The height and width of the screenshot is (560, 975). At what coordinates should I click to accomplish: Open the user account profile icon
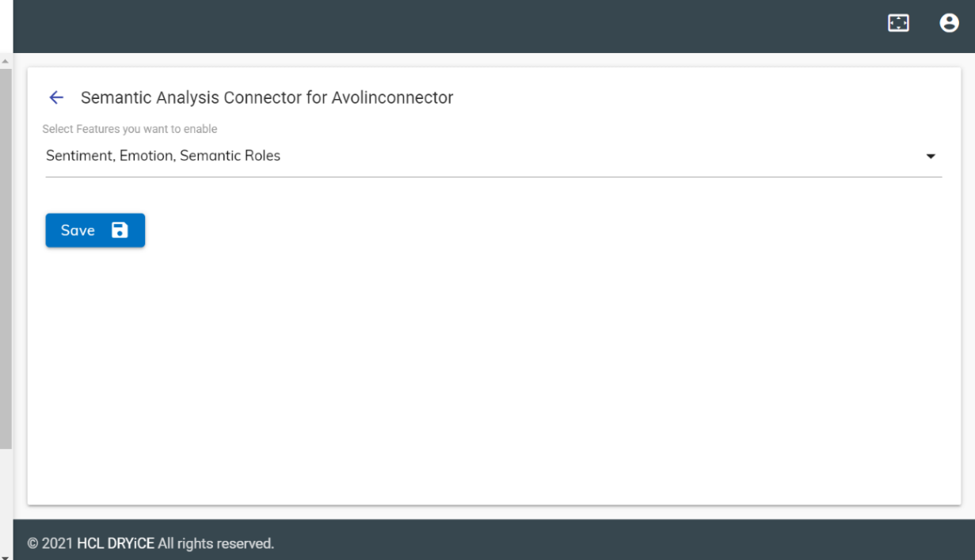(x=949, y=23)
